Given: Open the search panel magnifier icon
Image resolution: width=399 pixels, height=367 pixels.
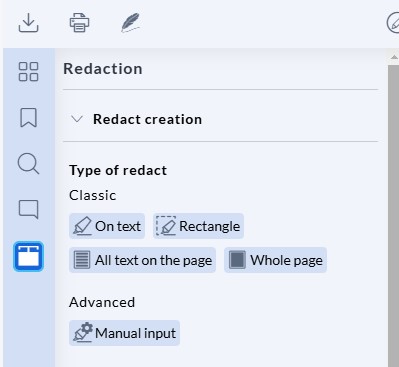Looking at the screenshot, I should [x=28, y=164].
